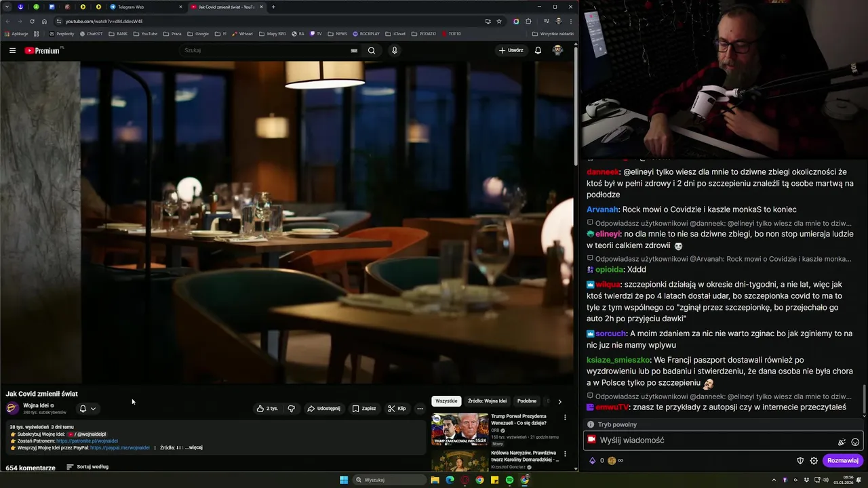Open the BANK bookmarks folder
868x488 pixels.
click(118, 33)
